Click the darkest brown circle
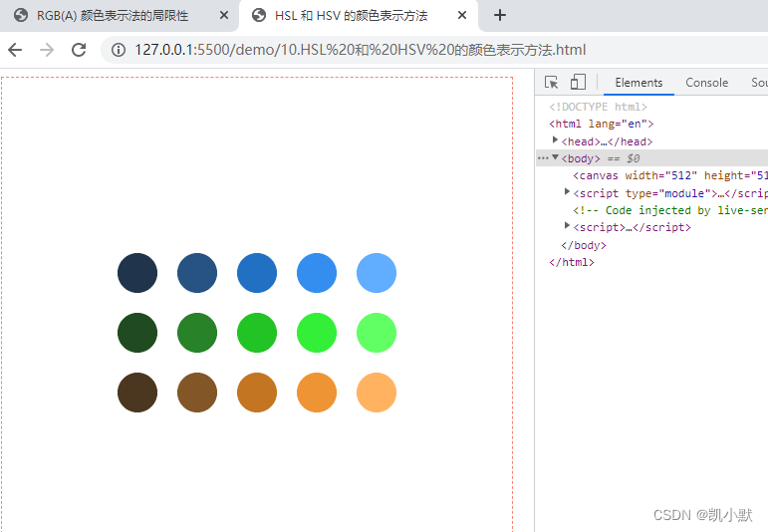This screenshot has width=768, height=532. [137, 393]
